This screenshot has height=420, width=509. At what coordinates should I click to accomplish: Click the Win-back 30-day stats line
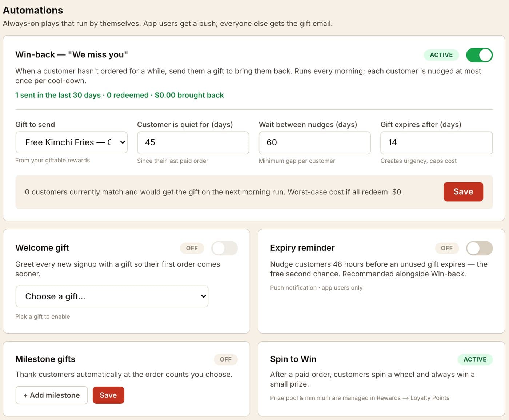[120, 95]
